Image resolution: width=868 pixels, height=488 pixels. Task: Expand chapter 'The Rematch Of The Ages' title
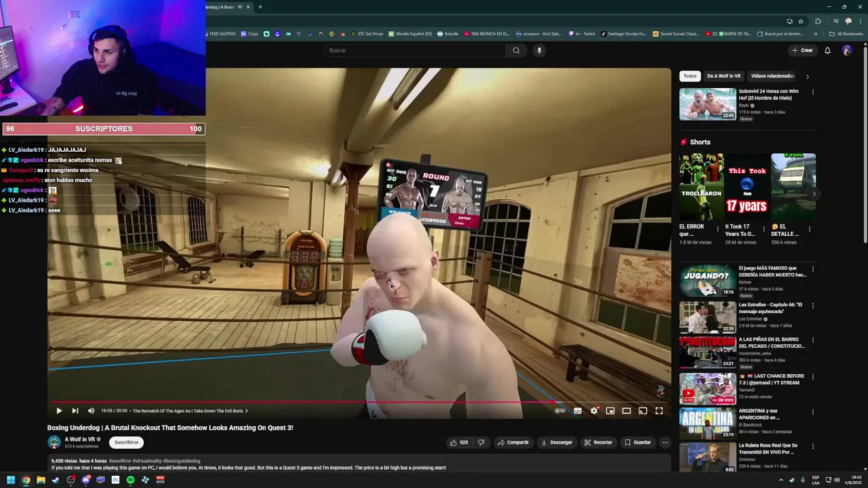point(190,411)
